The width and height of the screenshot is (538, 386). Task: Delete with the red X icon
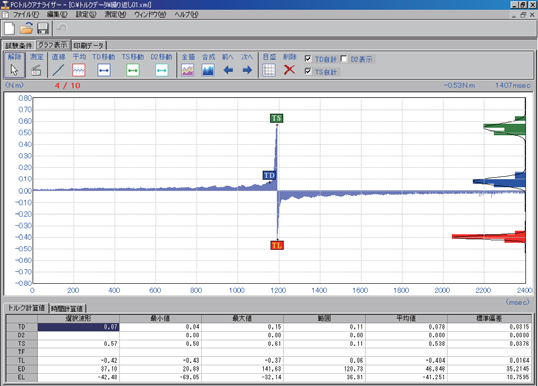289,70
